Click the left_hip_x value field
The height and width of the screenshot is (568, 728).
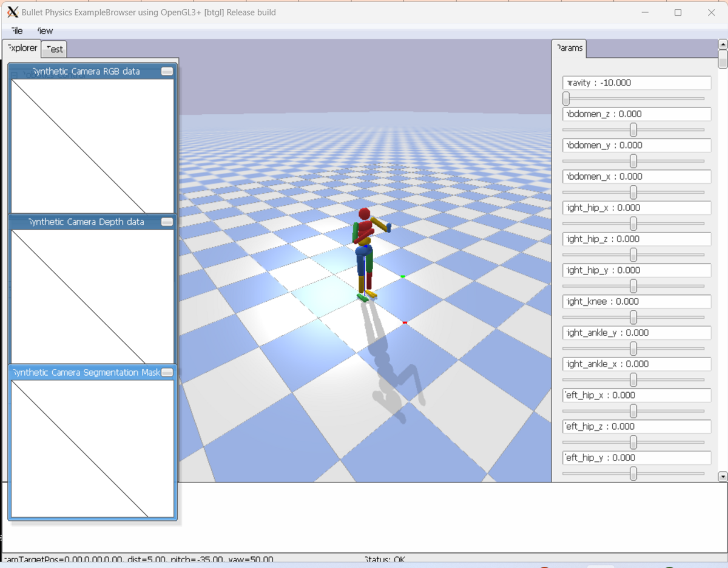coord(636,395)
